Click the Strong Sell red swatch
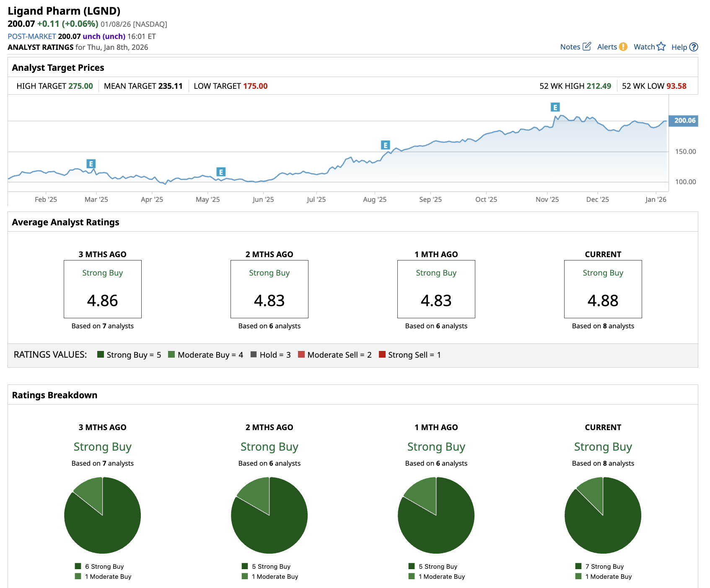The image size is (710, 588). tap(382, 354)
